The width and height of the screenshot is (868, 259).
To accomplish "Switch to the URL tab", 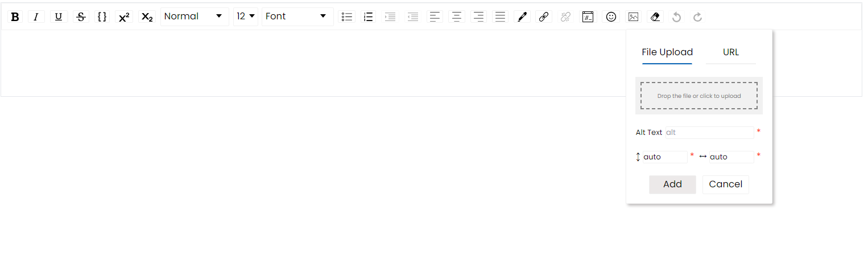I will (731, 52).
